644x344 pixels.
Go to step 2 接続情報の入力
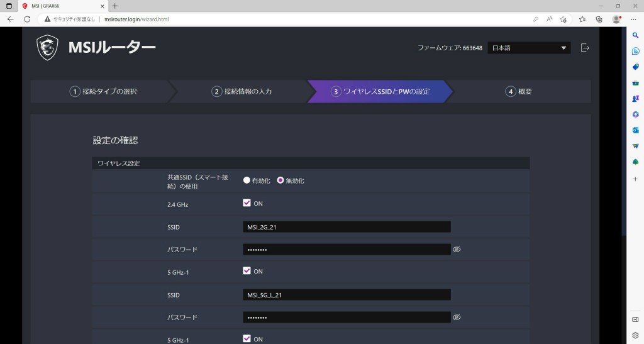click(241, 91)
